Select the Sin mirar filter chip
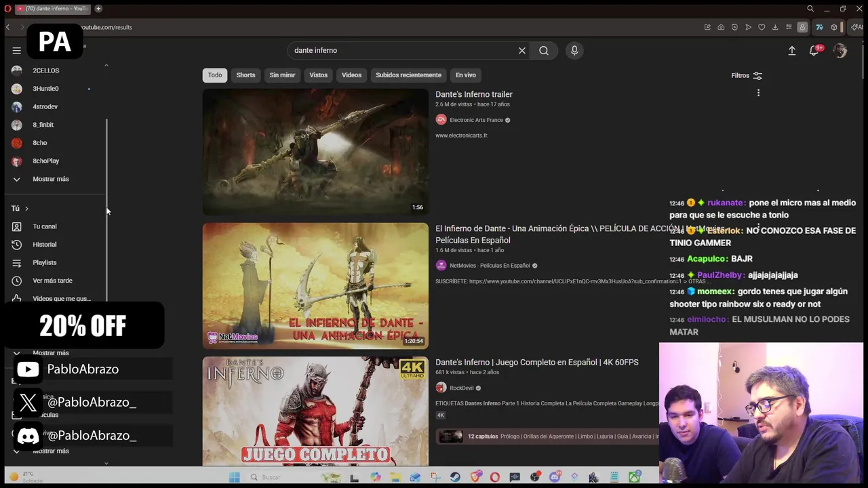Viewport: 868px width, 488px height. pos(282,75)
